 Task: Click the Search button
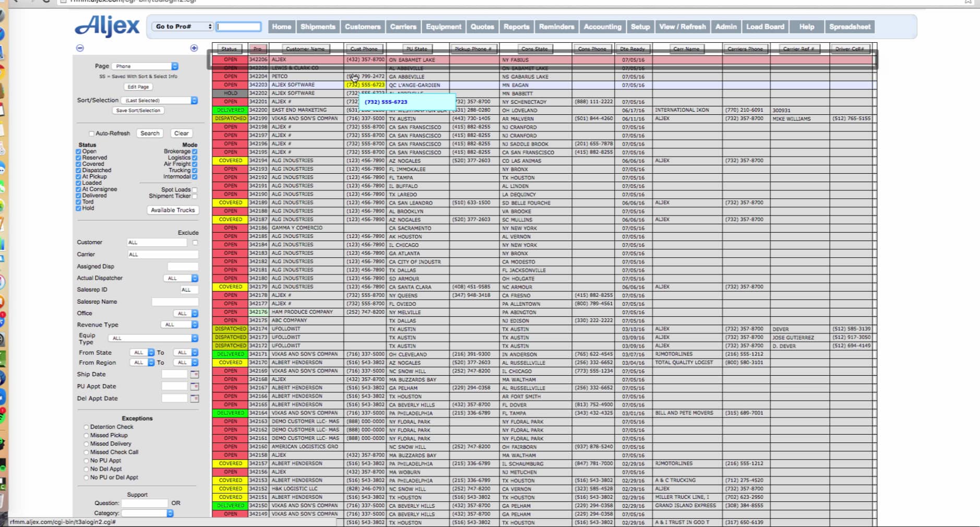(x=150, y=134)
